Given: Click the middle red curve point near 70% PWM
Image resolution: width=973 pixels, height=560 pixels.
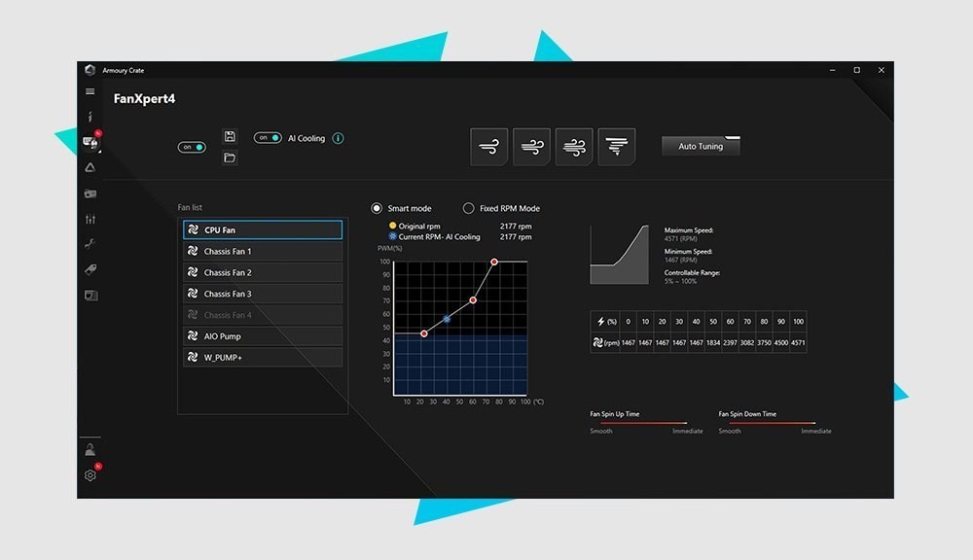Looking at the screenshot, I should (473, 300).
